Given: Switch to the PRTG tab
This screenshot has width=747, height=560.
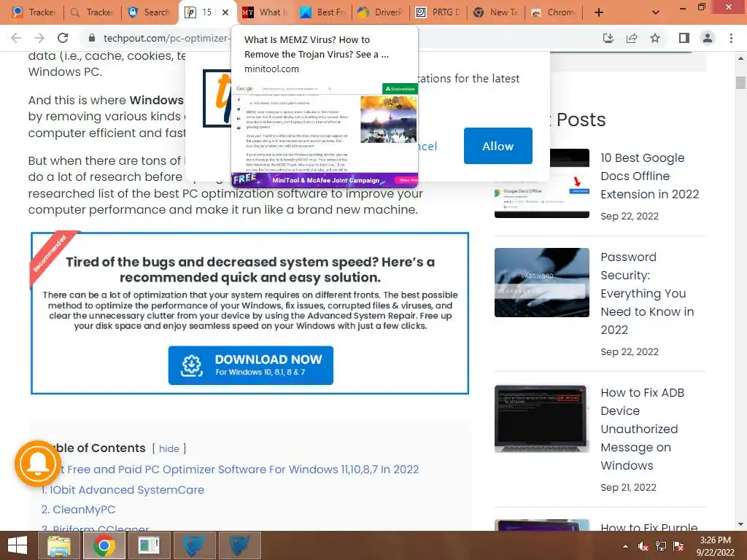Looking at the screenshot, I should coord(438,12).
